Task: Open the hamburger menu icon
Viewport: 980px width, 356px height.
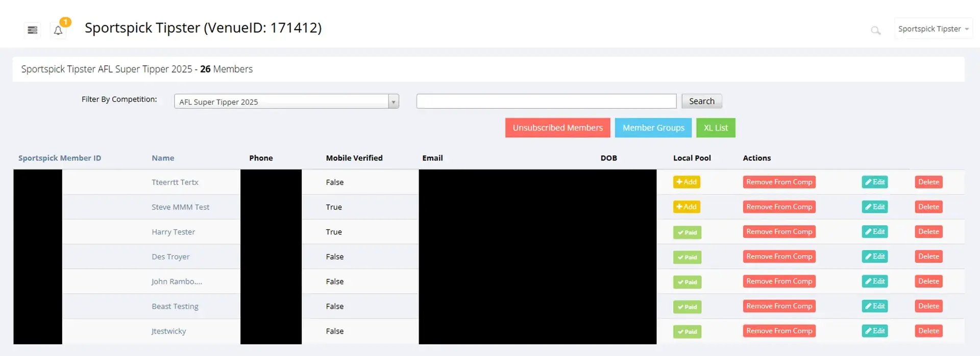Action: [33, 30]
